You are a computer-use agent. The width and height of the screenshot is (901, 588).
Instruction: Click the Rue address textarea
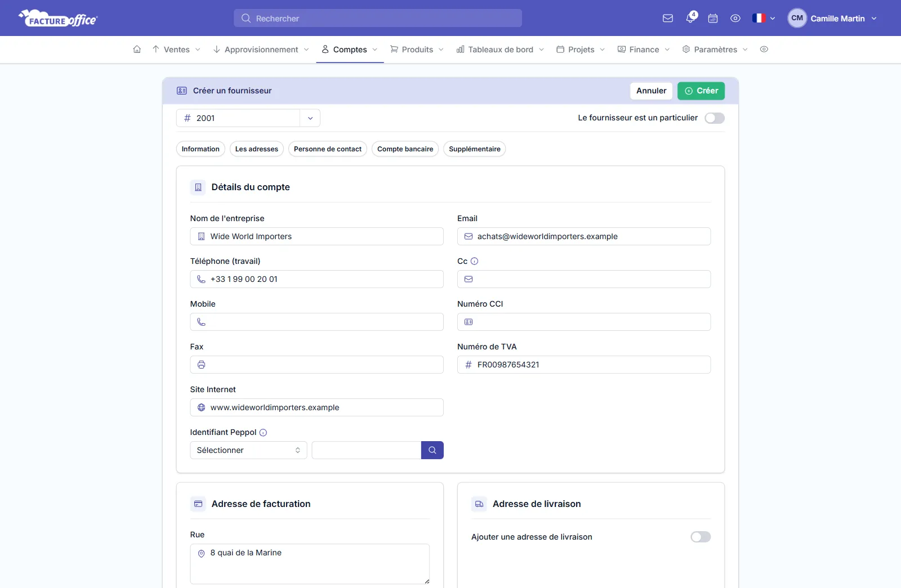tap(310, 564)
